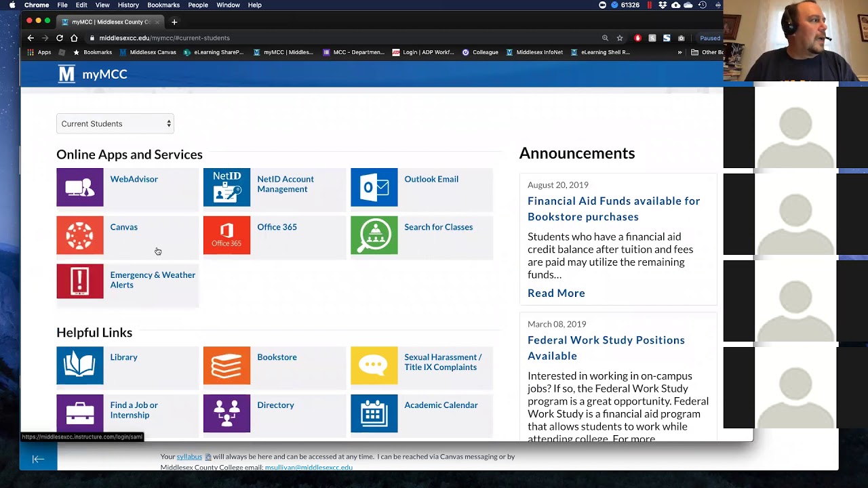This screenshot has height=488, width=868.
Task: Open the Find a Job briefcase icon
Action: (80, 413)
